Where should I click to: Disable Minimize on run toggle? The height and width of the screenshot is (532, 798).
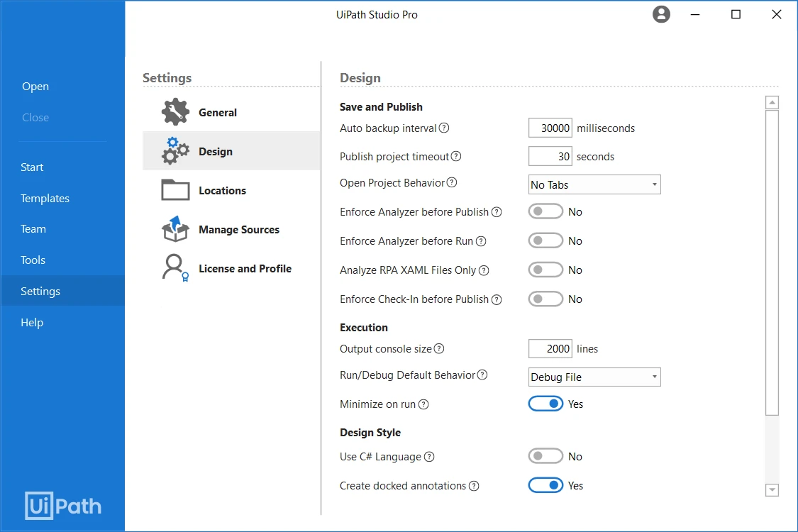point(545,404)
